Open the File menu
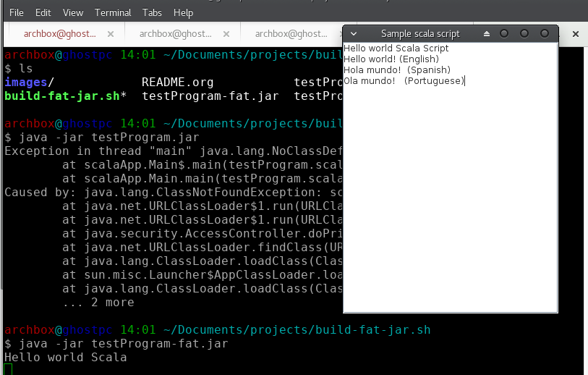The width and height of the screenshot is (588, 375). click(x=16, y=13)
